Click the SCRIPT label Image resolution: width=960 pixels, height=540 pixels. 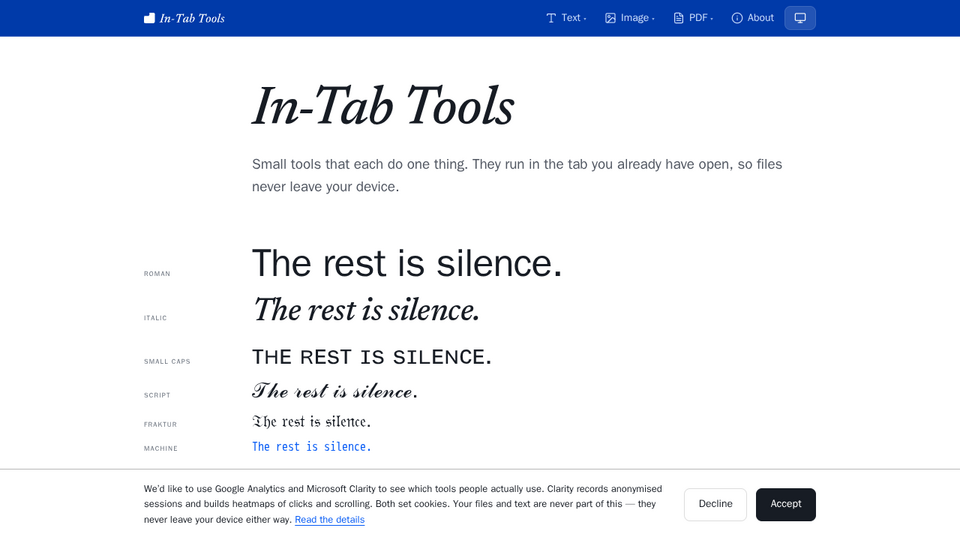[x=157, y=396]
